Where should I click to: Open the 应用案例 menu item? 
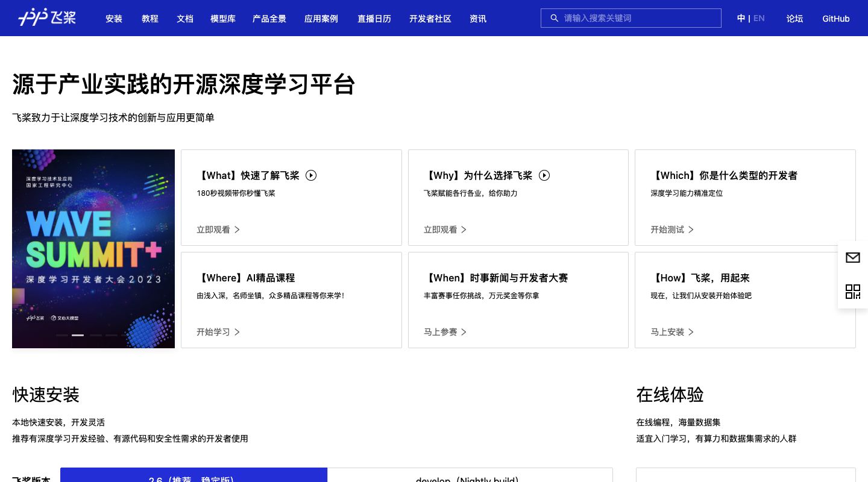pyautogui.click(x=321, y=19)
